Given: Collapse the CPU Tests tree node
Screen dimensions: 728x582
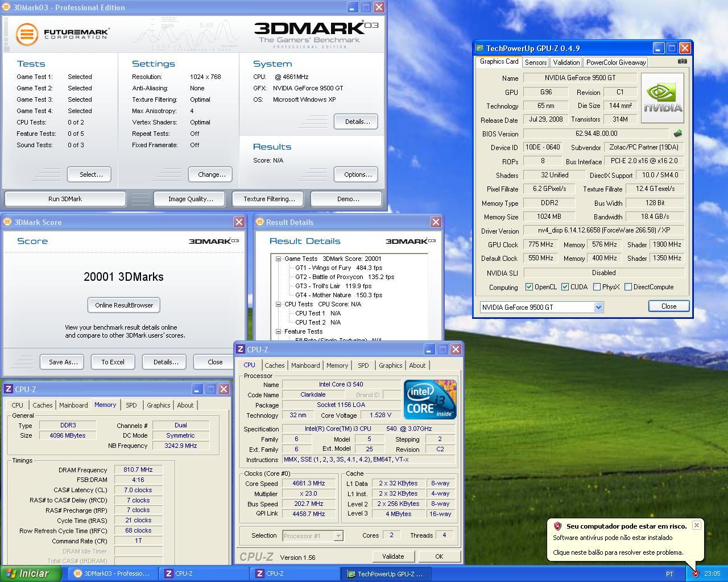Looking at the screenshot, I should tap(279, 304).
